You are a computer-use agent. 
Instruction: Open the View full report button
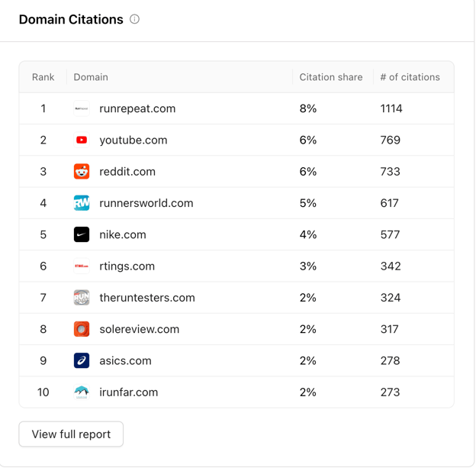(x=71, y=434)
